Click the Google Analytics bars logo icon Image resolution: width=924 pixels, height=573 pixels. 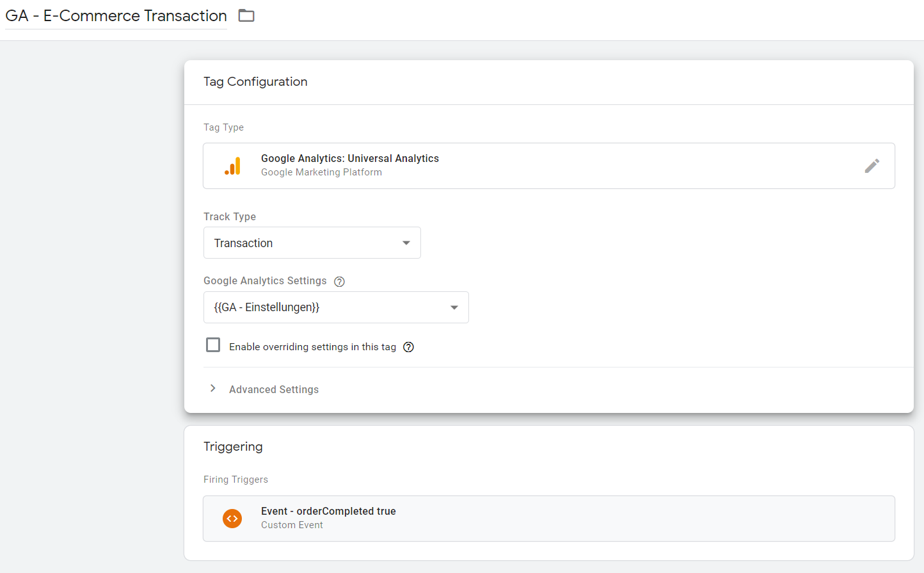(234, 165)
